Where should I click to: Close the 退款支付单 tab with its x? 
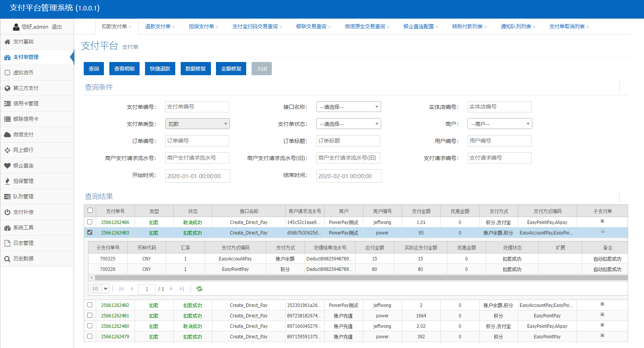(174, 27)
